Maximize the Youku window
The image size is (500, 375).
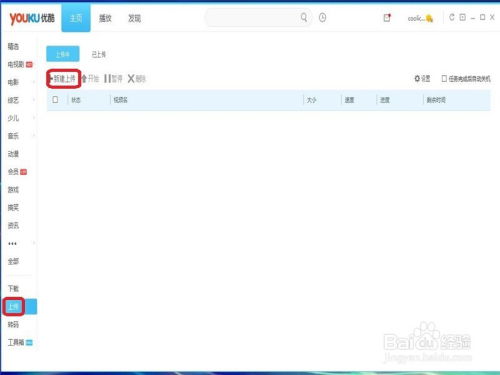pos(482,17)
